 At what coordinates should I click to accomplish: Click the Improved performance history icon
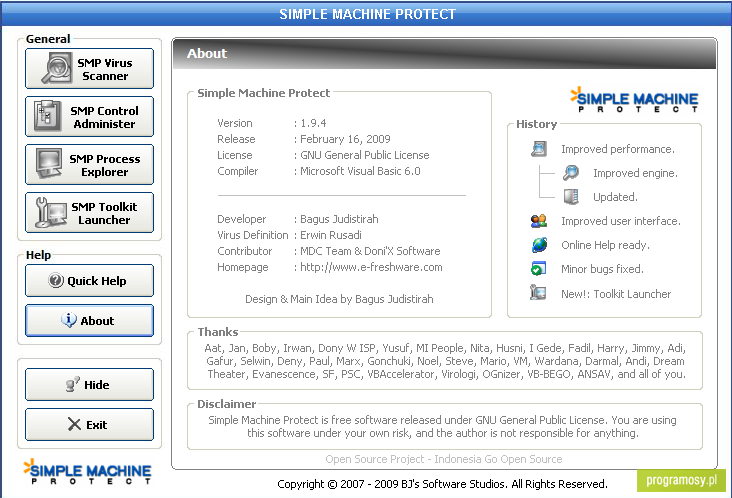tap(539, 149)
